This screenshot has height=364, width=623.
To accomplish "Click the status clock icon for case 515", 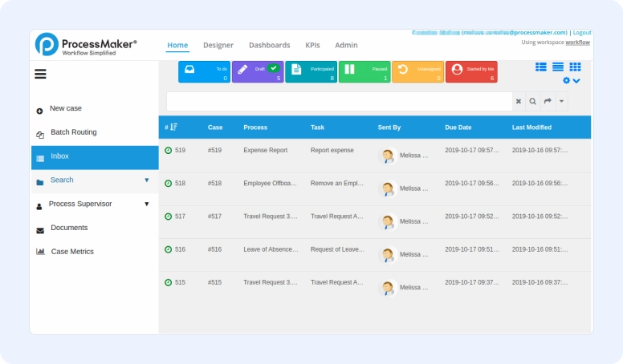I will pyautogui.click(x=168, y=282).
